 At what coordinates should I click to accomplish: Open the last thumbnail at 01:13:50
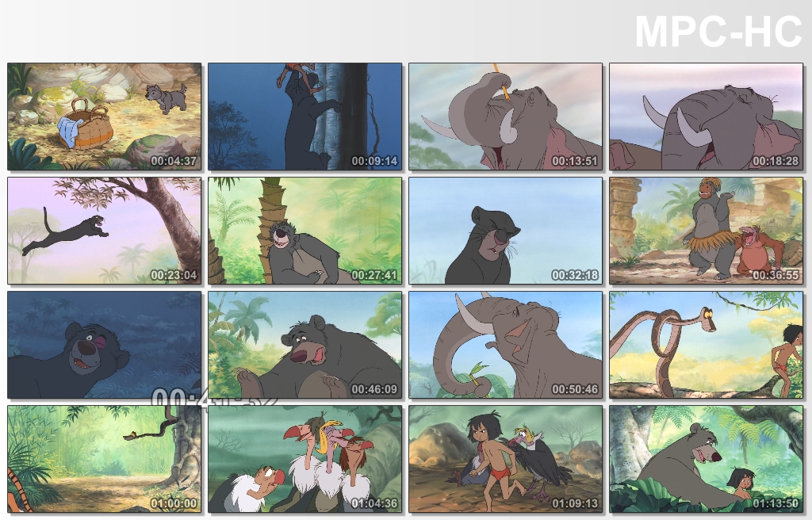point(706,459)
